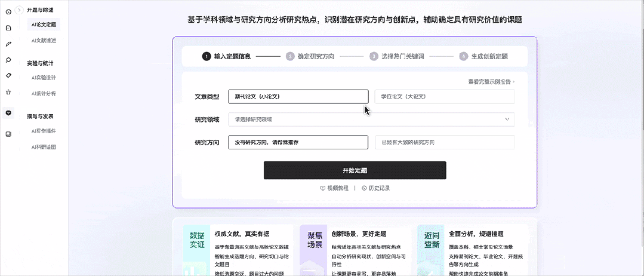Click step 1 输入定题信息
The width and height of the screenshot is (644, 276).
tap(226, 56)
